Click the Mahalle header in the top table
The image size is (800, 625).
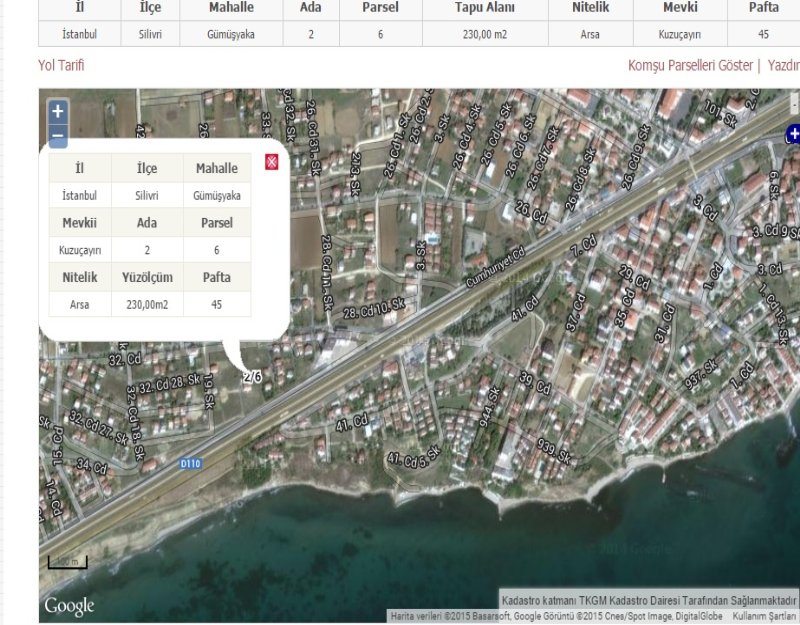(x=231, y=8)
